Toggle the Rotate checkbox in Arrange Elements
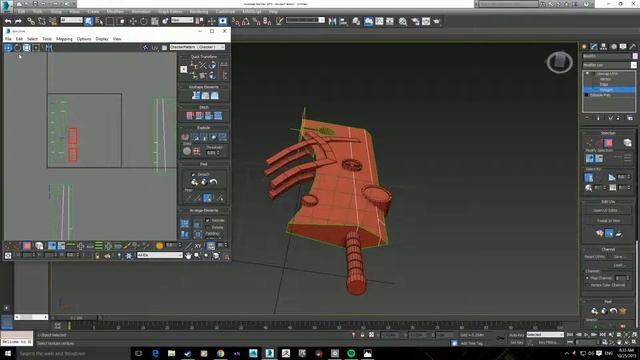Image resolution: width=640 pixels, height=360 pixels. [207, 227]
